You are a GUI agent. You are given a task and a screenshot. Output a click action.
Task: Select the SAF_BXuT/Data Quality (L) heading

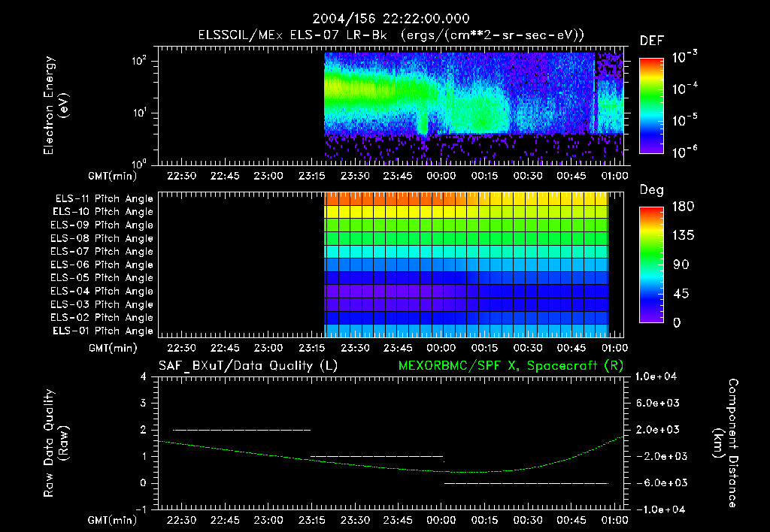(248, 366)
